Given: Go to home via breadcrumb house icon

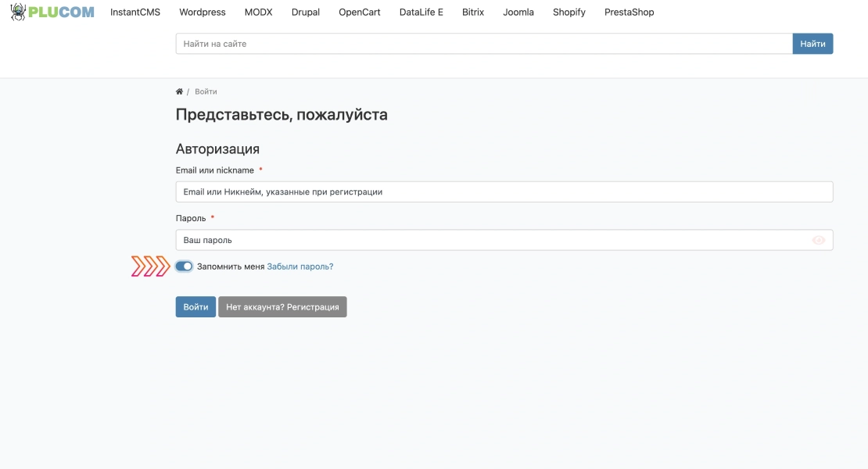Looking at the screenshot, I should coord(179,91).
